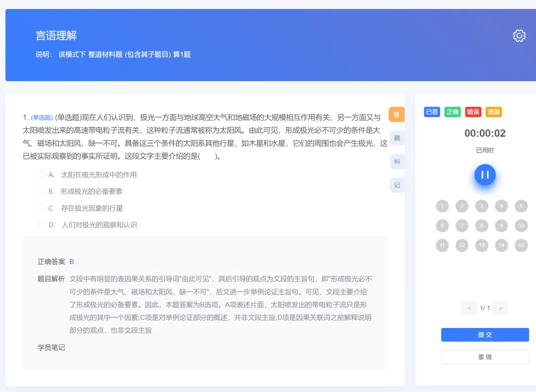Image resolution: width=536 pixels, height=392 pixels.
Task: Jump to question number 14
Action: (x=501, y=246)
